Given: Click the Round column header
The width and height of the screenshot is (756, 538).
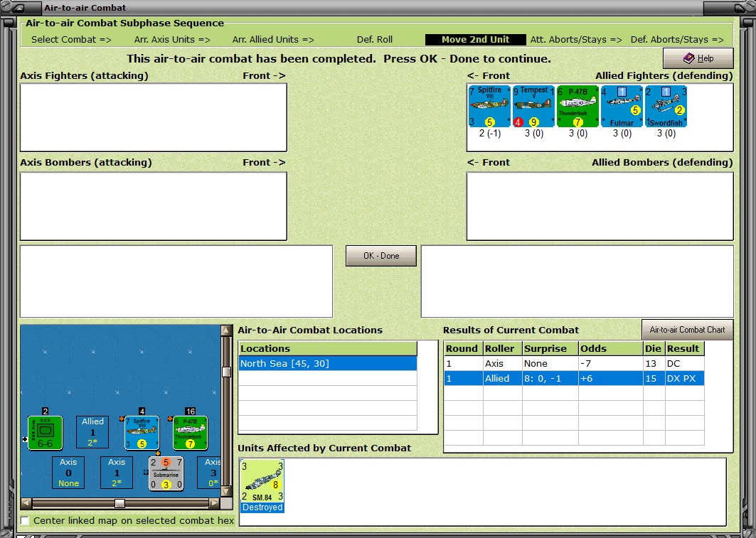Looking at the screenshot, I should 463,349.
